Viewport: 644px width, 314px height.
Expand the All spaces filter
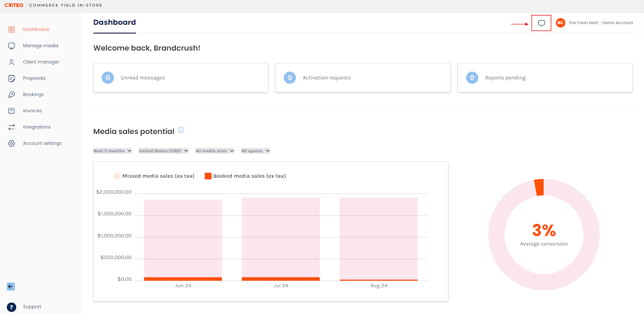[x=256, y=151]
